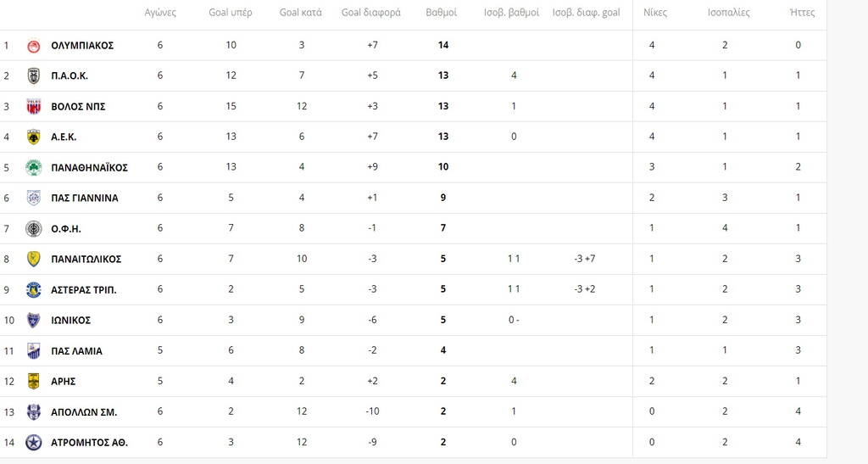This screenshot has height=464, width=868.
Task: Click the Asteras Tripolis team crest
Action: pos(34,290)
